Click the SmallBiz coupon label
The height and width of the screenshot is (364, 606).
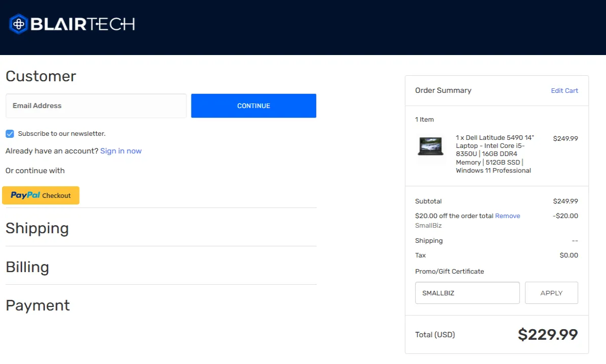[428, 226]
